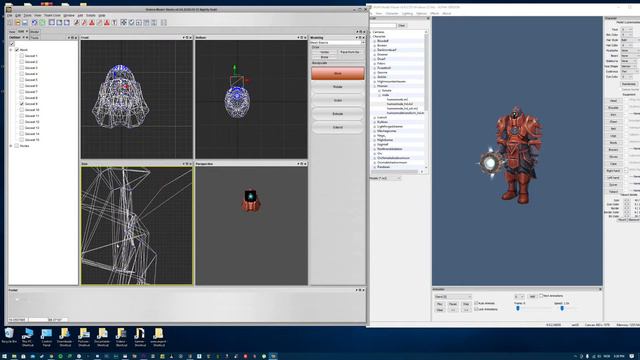The height and width of the screenshot is (360, 640).
Task: Click the Open file toolbar icon
Action: click(x=18, y=23)
